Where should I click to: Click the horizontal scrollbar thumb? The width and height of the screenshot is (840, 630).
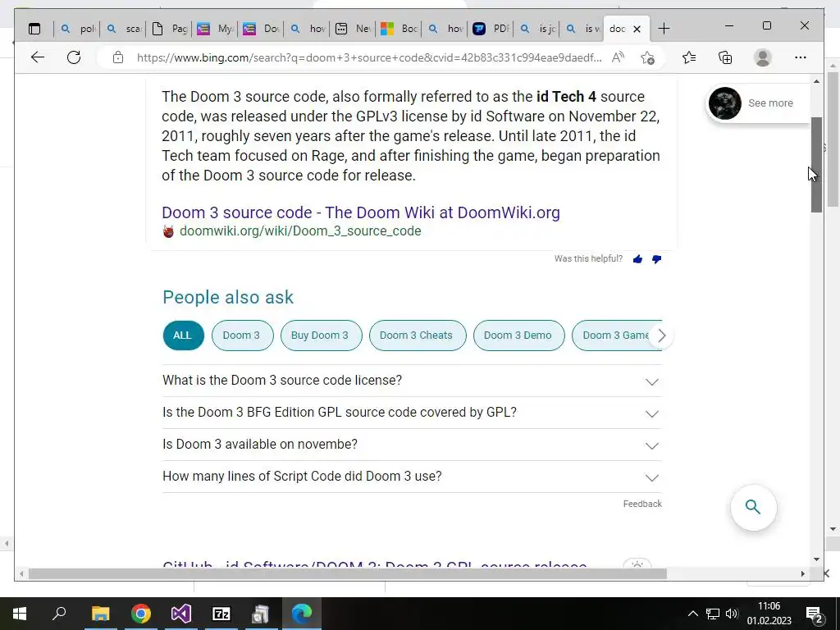point(348,573)
